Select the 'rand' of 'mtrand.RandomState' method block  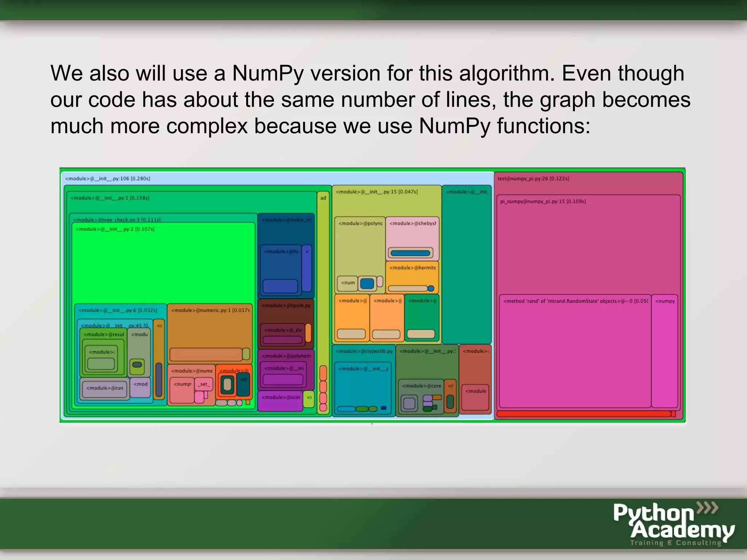(575, 351)
